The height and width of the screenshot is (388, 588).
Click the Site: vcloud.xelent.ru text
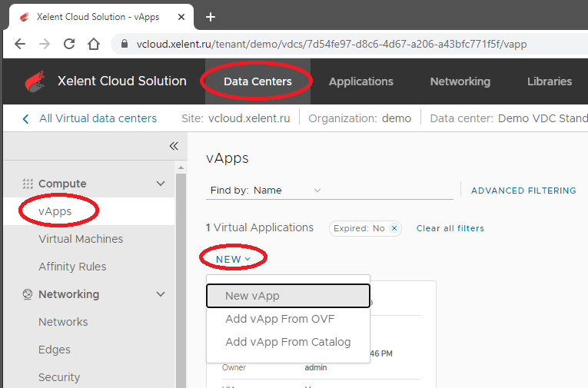235,118
